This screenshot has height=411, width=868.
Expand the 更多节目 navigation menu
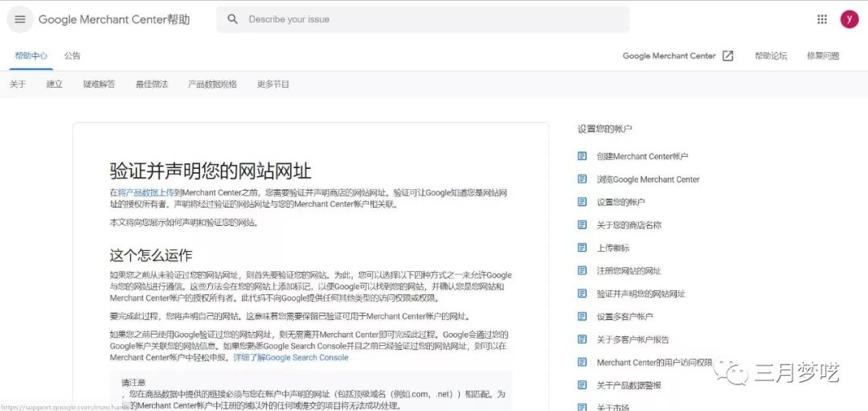(x=273, y=84)
